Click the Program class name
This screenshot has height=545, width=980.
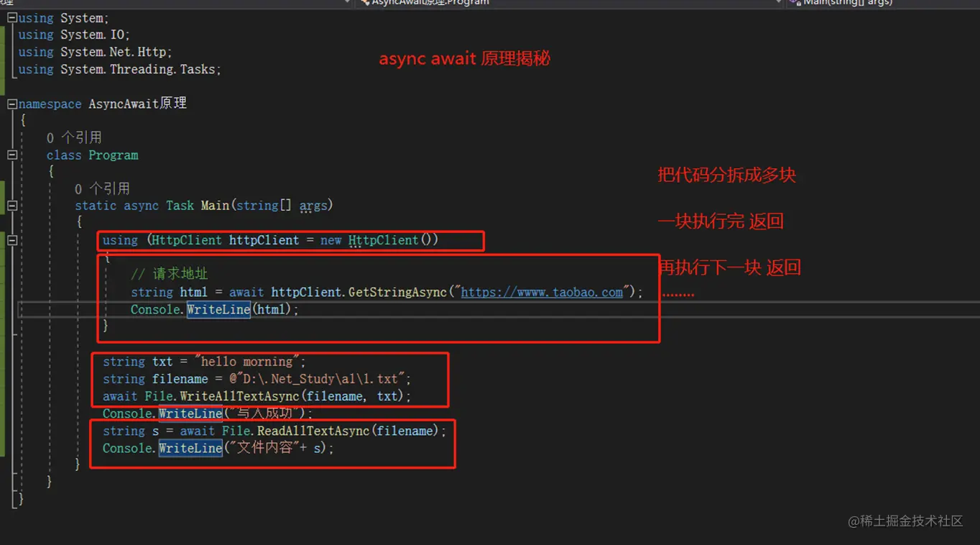click(114, 155)
